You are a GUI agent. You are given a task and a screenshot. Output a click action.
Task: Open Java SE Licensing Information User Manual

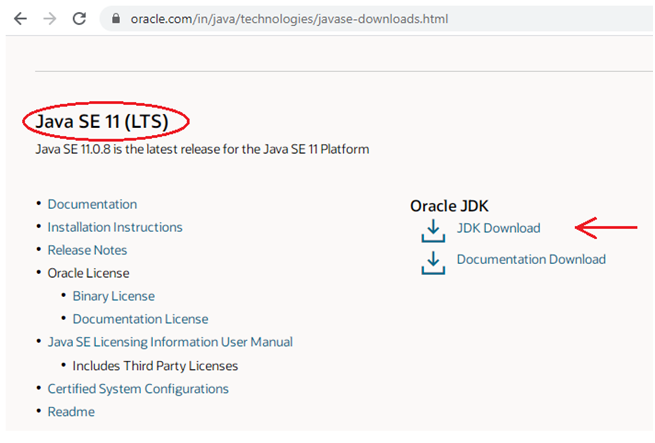pyautogui.click(x=170, y=342)
